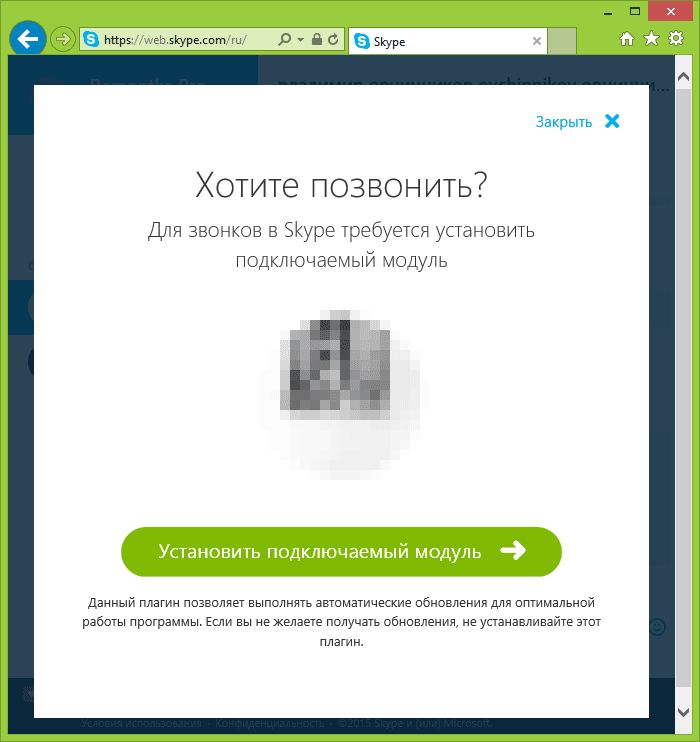Screen dimensions: 700x742
Task: Close the dialog with blue X icon
Action: (612, 121)
